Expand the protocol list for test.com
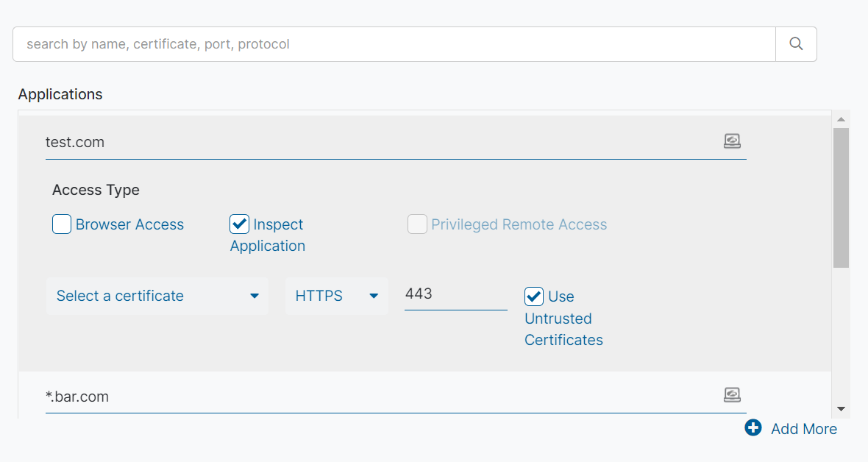The height and width of the screenshot is (462, 868). [336, 296]
